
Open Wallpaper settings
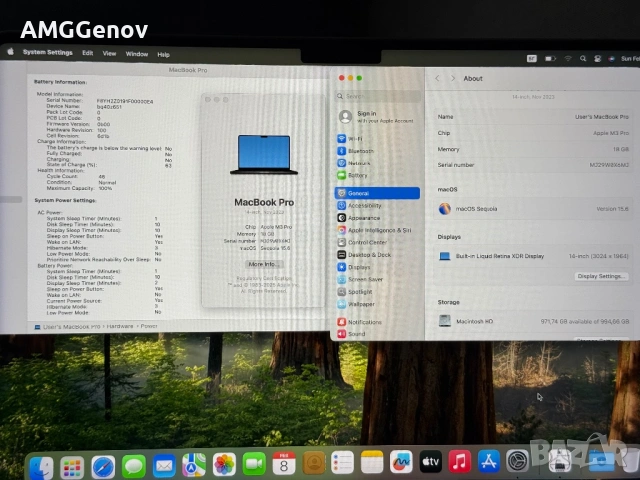pos(361,304)
